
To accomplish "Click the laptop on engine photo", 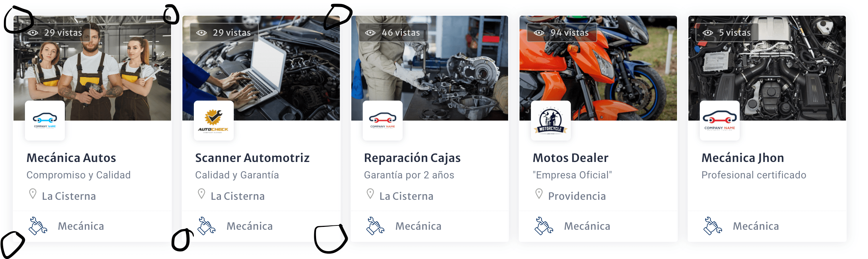I will tap(261, 68).
